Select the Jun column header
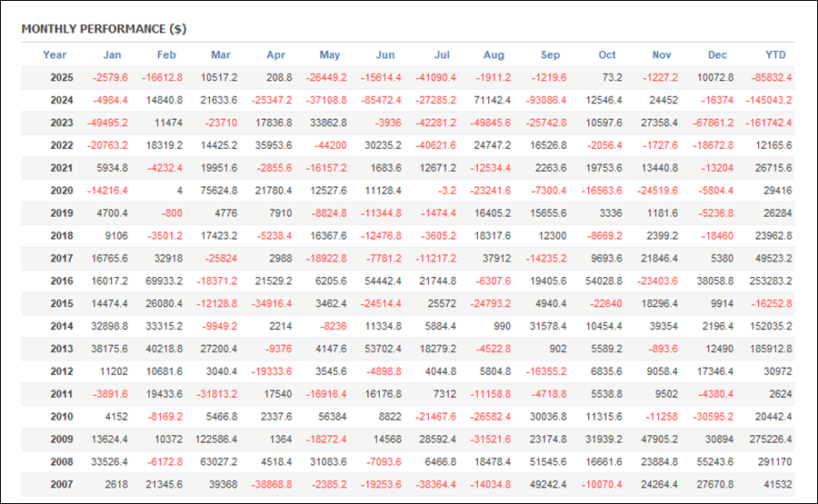 384,54
